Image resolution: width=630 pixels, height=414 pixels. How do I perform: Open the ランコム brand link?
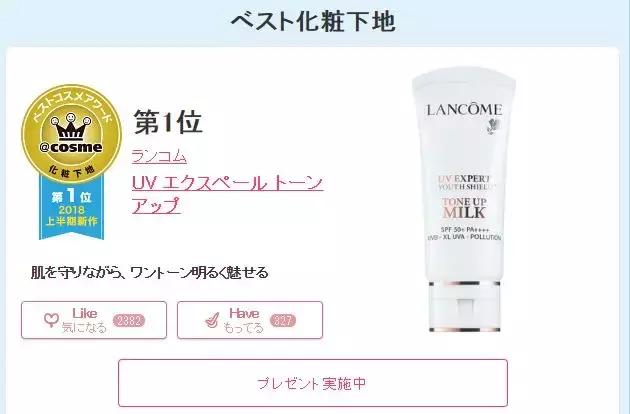(159, 156)
